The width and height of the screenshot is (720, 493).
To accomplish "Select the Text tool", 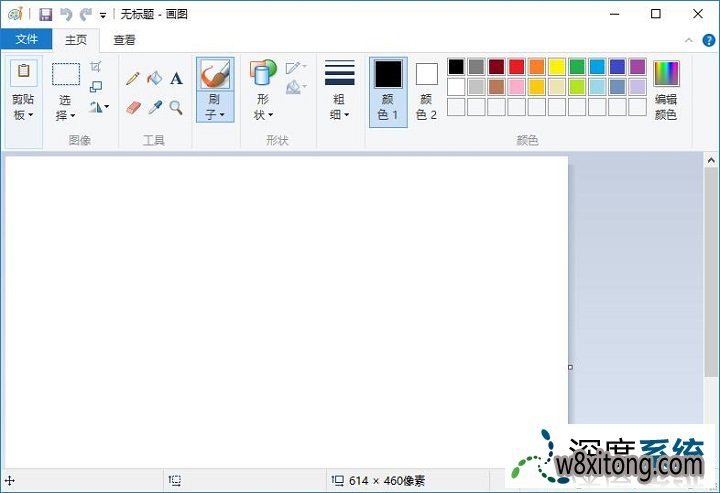I will tap(176, 78).
